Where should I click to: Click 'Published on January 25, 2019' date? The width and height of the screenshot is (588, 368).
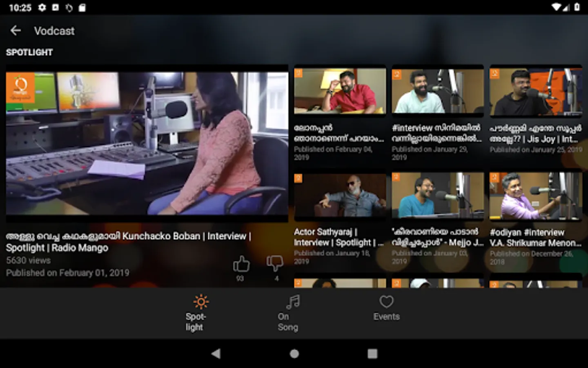pyautogui.click(x=536, y=150)
